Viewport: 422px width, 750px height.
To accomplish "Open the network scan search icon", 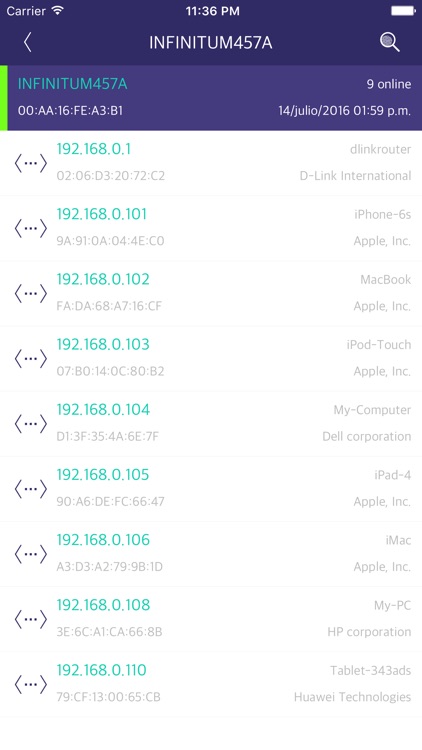I will click(390, 43).
